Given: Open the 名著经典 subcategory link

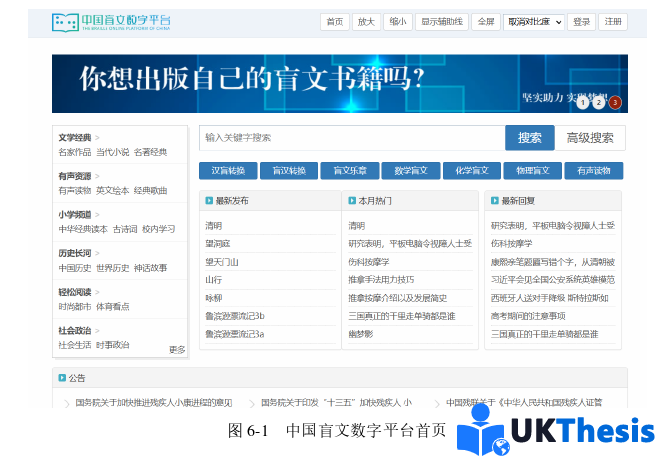Looking at the screenshot, I should pyautogui.click(x=150, y=152).
